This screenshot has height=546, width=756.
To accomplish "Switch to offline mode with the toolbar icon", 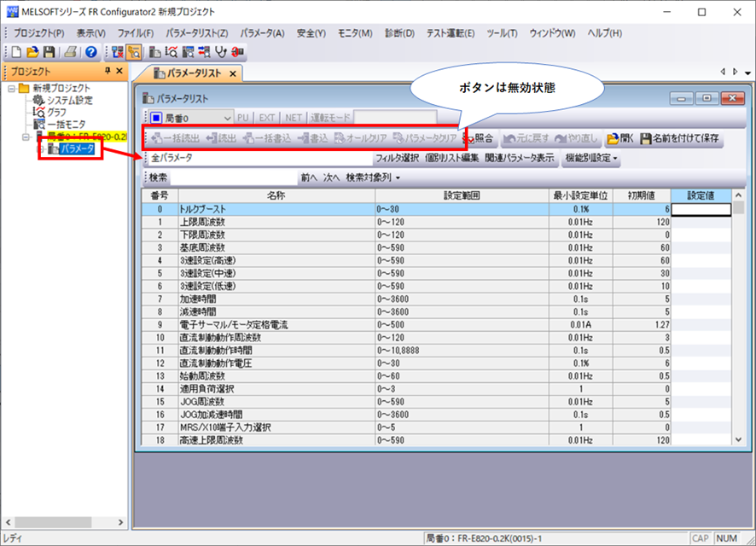I will [x=117, y=51].
